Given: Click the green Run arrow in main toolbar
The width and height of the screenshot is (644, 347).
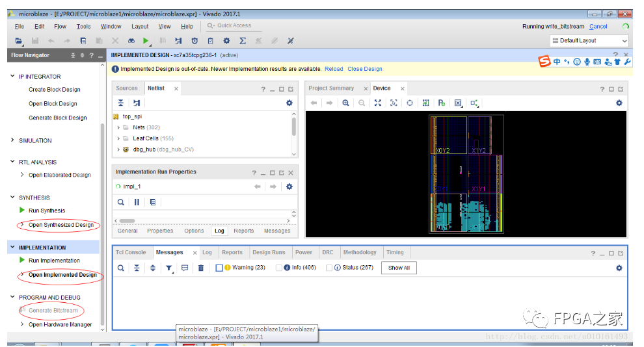Looking at the screenshot, I should pos(146,41).
